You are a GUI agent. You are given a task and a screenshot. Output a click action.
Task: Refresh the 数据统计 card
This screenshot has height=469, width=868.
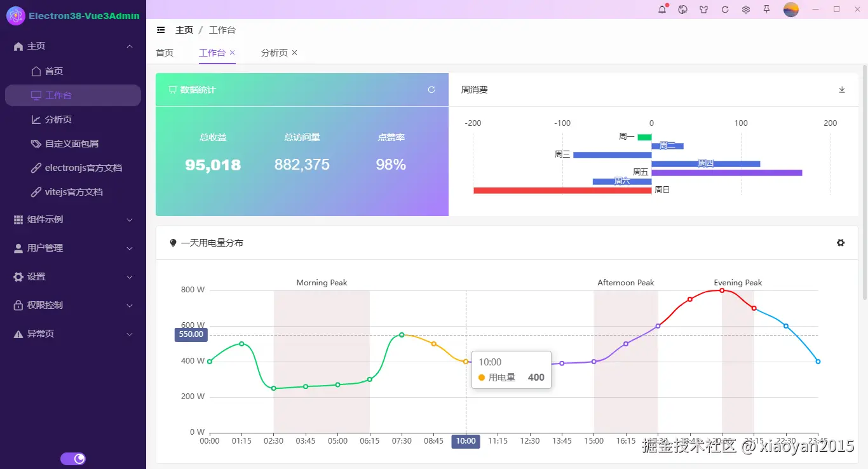point(431,90)
